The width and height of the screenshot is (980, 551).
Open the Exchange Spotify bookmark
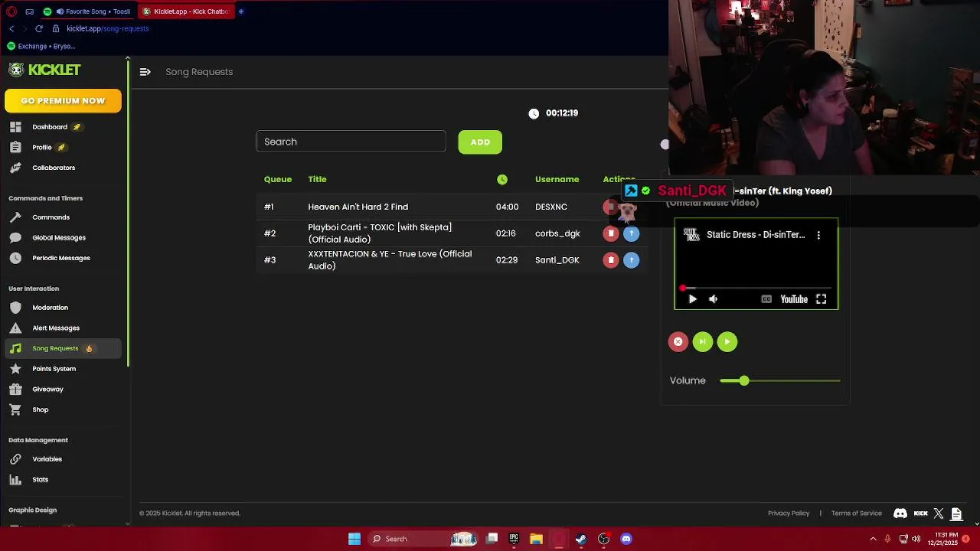click(x=41, y=46)
